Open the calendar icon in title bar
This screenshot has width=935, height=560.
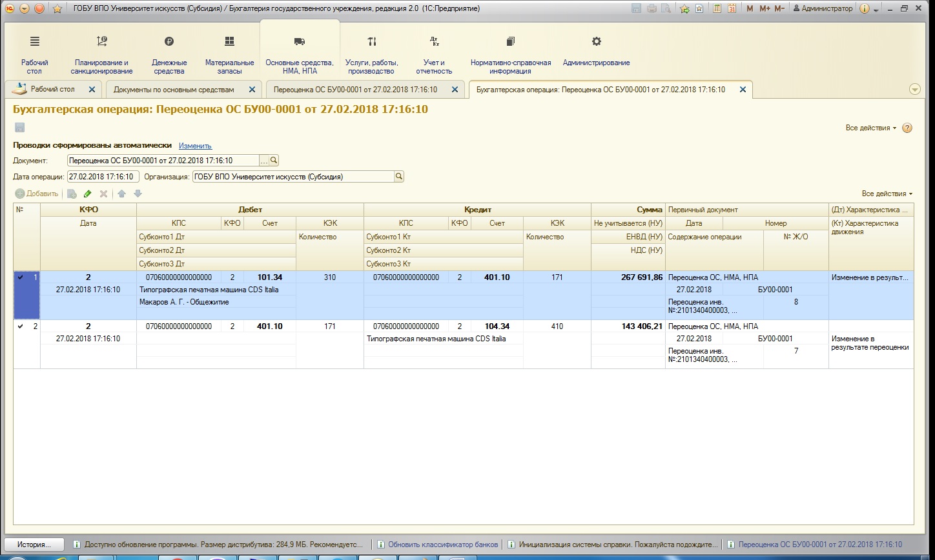[732, 8]
